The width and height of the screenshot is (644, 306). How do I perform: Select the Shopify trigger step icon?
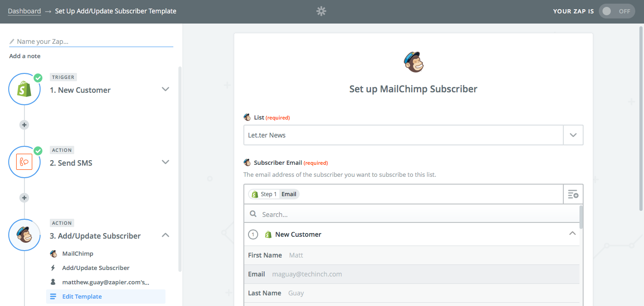coord(24,89)
